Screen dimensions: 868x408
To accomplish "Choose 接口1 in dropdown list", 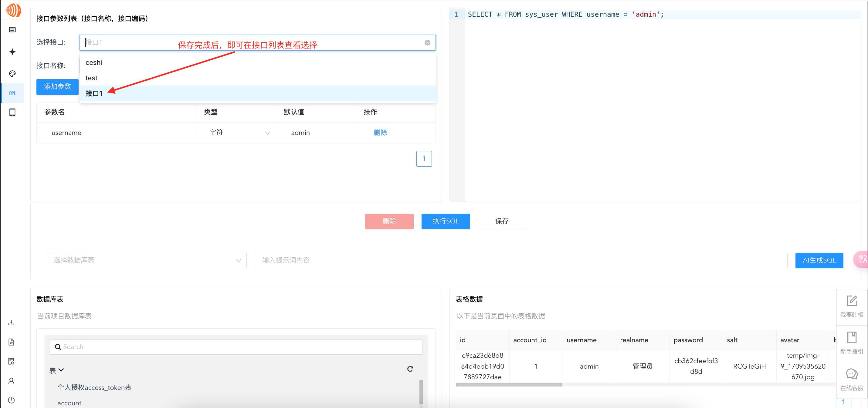I will (x=94, y=94).
